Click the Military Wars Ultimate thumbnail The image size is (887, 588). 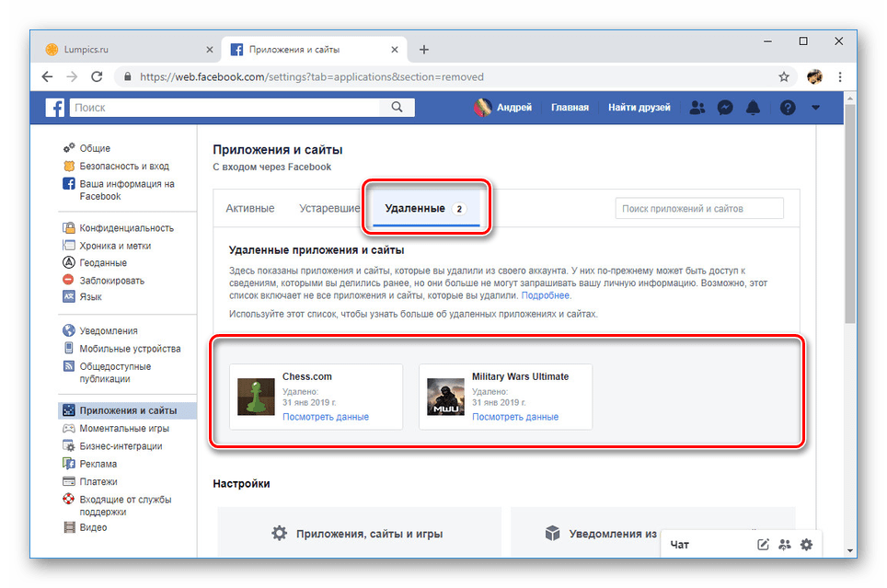[445, 398]
